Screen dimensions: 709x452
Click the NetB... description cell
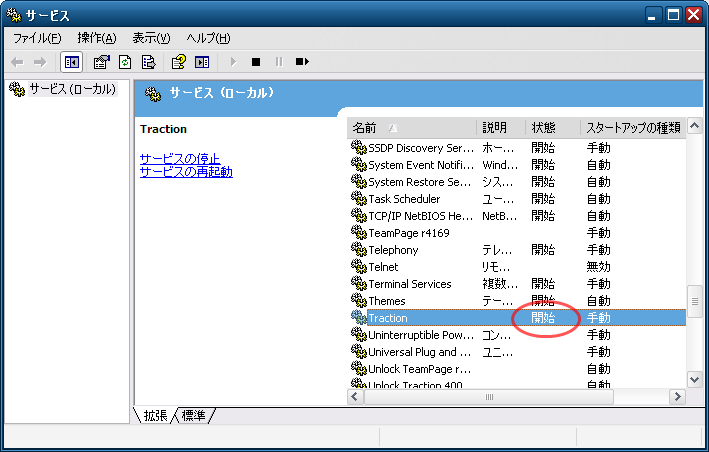click(499, 216)
